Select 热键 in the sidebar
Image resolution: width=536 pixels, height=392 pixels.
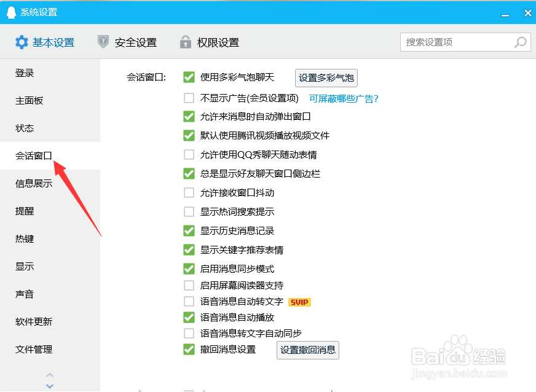tap(50, 238)
